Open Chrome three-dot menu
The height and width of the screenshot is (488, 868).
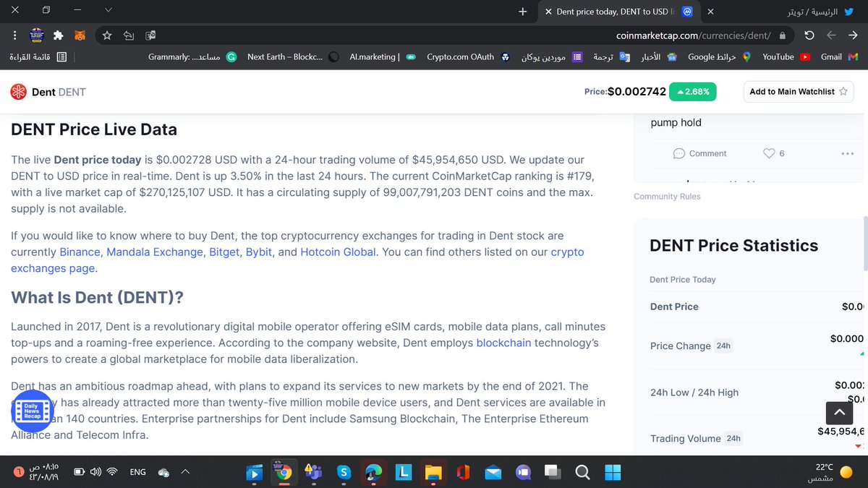[x=15, y=35]
